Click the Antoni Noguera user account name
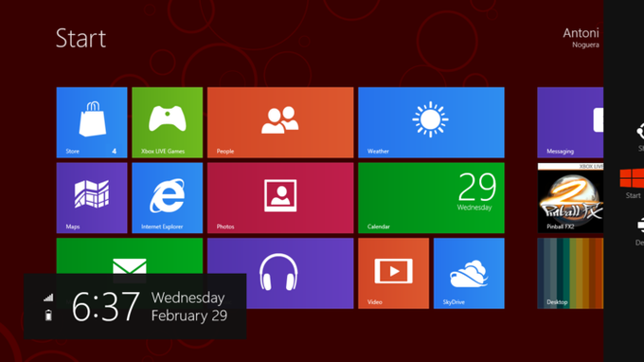The width and height of the screenshot is (644, 362). [581, 38]
